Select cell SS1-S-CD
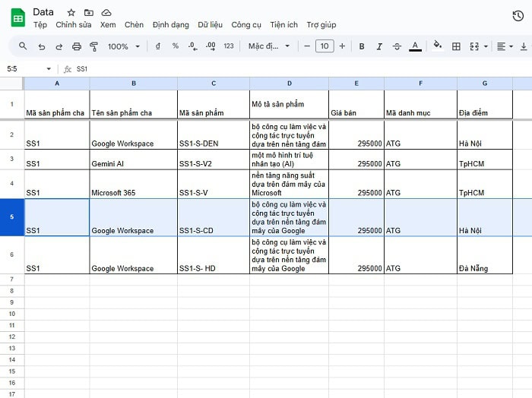This screenshot has height=398, width=532. click(214, 217)
